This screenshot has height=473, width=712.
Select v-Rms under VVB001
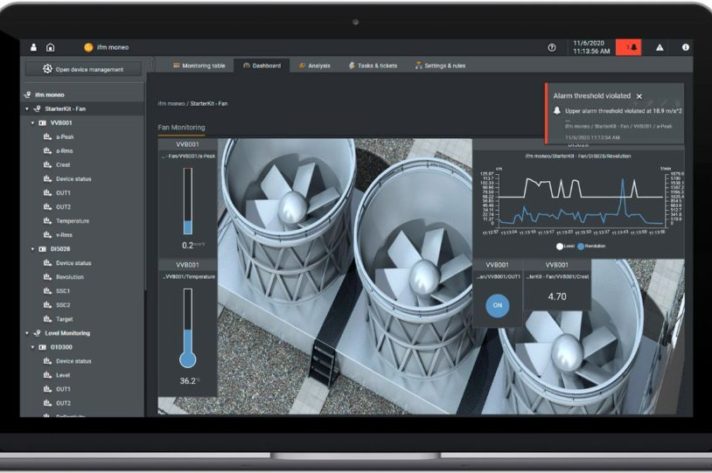click(x=64, y=235)
